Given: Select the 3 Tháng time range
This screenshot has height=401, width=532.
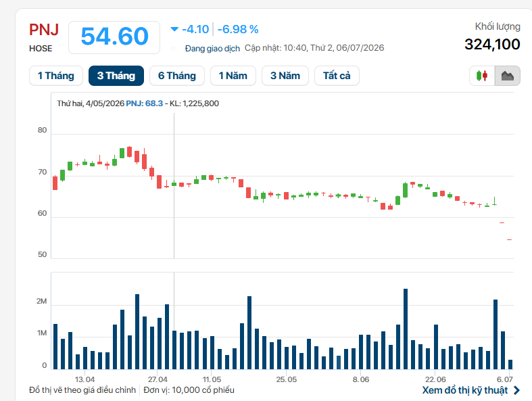Looking at the screenshot, I should (116, 75).
